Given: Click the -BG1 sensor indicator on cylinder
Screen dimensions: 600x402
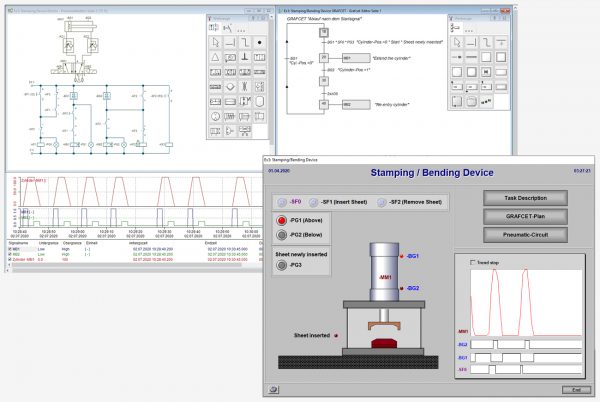Looking at the screenshot, I should coord(402,256).
